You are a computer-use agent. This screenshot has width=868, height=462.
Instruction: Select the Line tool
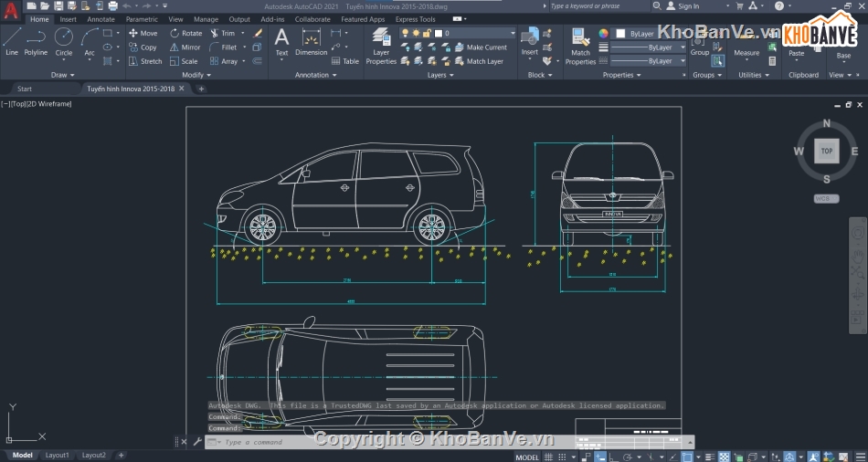click(12, 42)
